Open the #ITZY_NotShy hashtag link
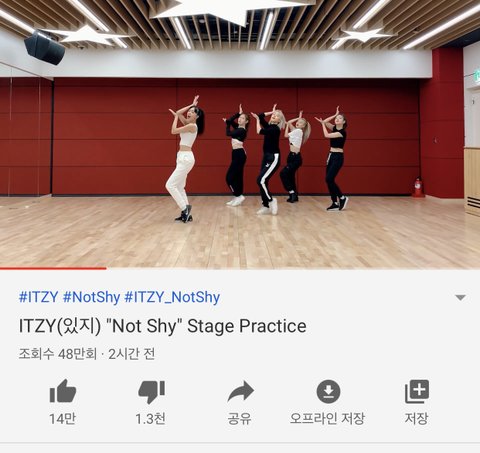This screenshot has width=480, height=453. (172, 297)
